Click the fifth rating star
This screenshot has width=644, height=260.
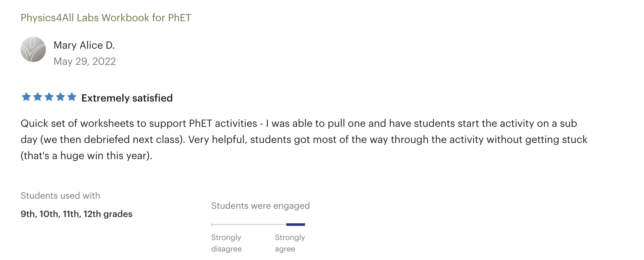pyautogui.click(x=72, y=97)
